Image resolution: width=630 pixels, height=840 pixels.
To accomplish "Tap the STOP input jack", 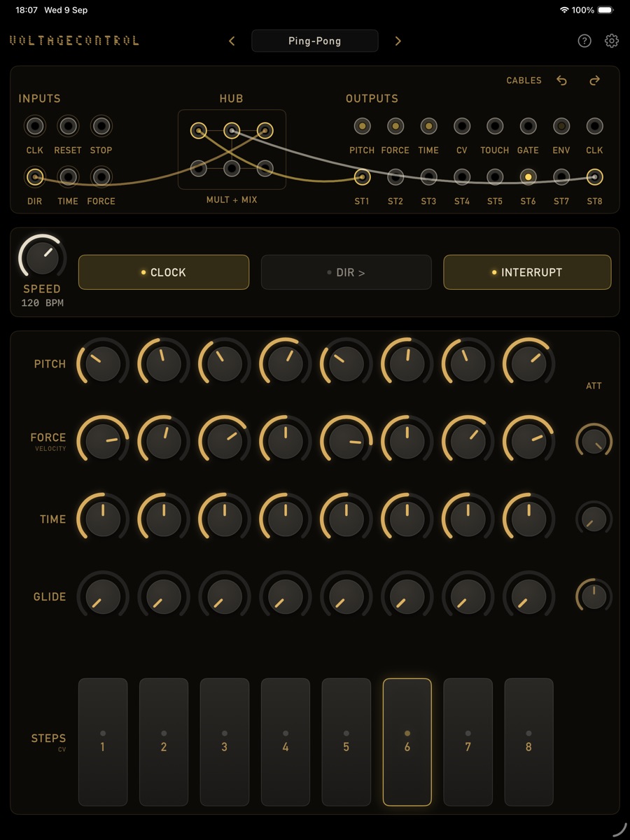I will pos(101,126).
